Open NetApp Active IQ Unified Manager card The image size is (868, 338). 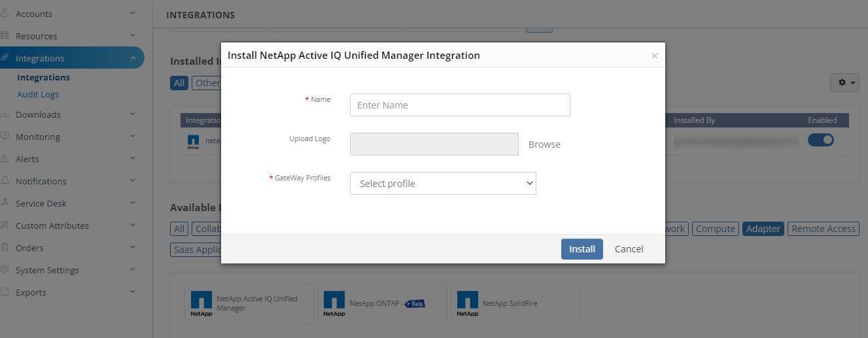point(250,303)
